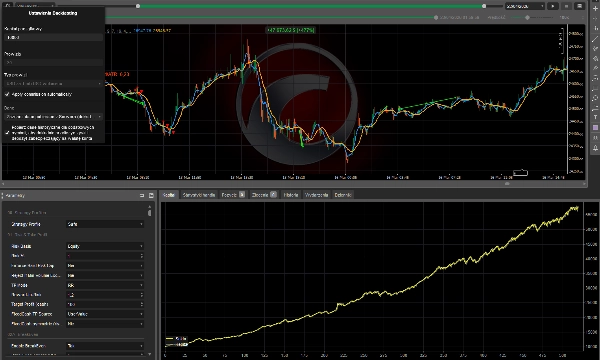Screen dimensions: 600x360
Task: Open the Reject Trade dropdown showing Nie
Action: pos(105,275)
